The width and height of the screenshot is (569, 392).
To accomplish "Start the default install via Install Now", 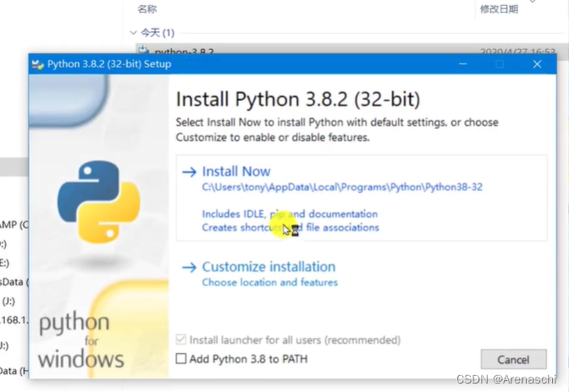I will point(236,171).
